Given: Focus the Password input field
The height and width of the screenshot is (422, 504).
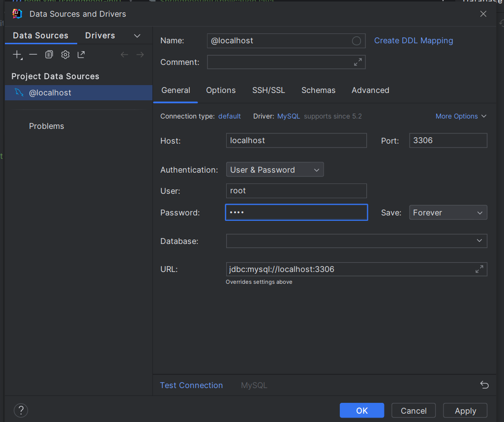Looking at the screenshot, I should pyautogui.click(x=296, y=212).
